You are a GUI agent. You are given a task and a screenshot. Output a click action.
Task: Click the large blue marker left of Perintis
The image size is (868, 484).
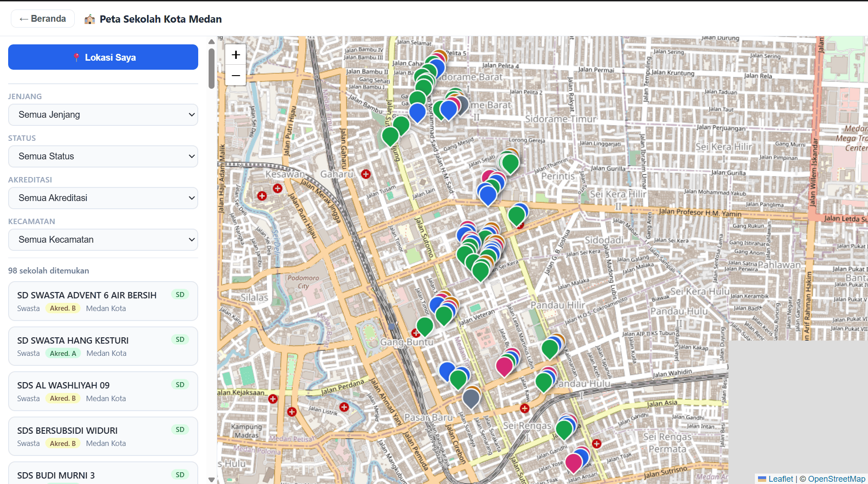(488, 195)
